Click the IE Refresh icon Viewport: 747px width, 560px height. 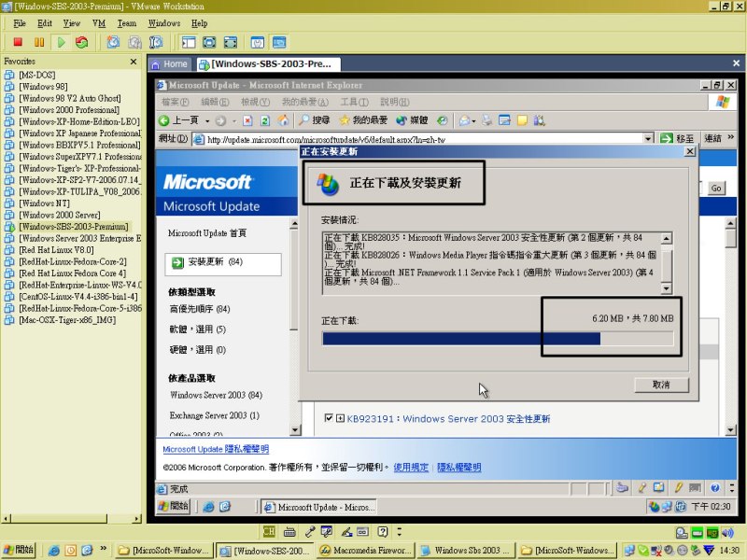[x=265, y=120]
